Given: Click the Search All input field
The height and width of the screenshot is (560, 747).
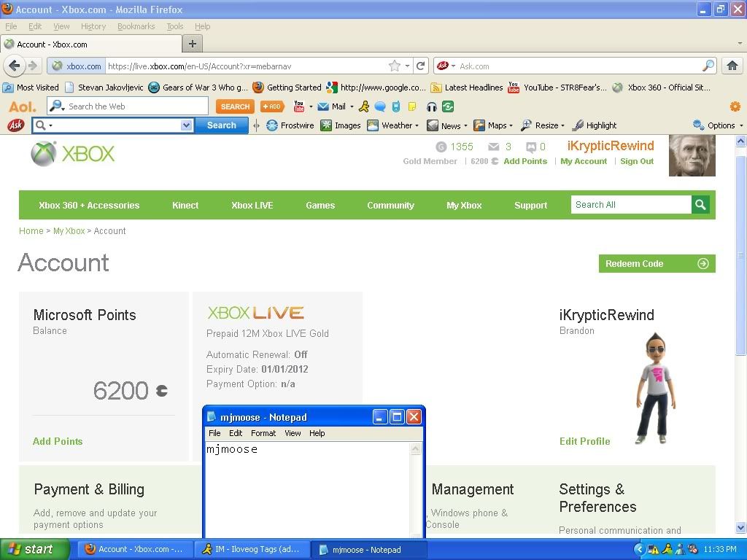Looking at the screenshot, I should (x=631, y=205).
